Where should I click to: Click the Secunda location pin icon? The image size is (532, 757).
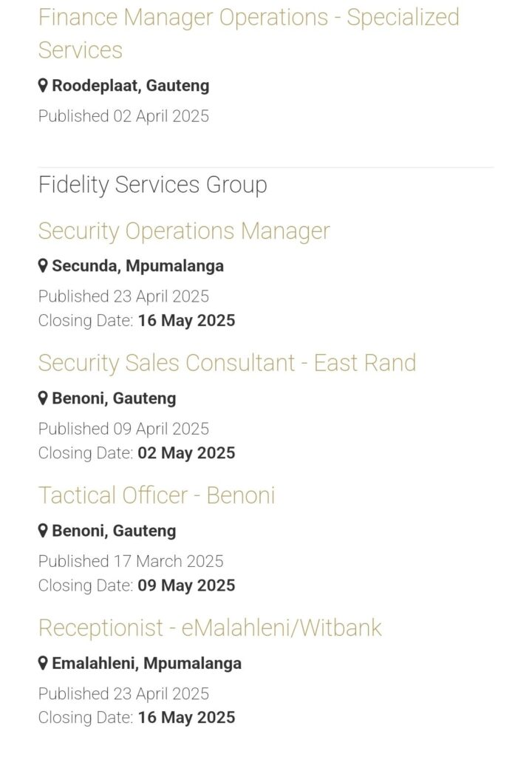click(x=43, y=265)
